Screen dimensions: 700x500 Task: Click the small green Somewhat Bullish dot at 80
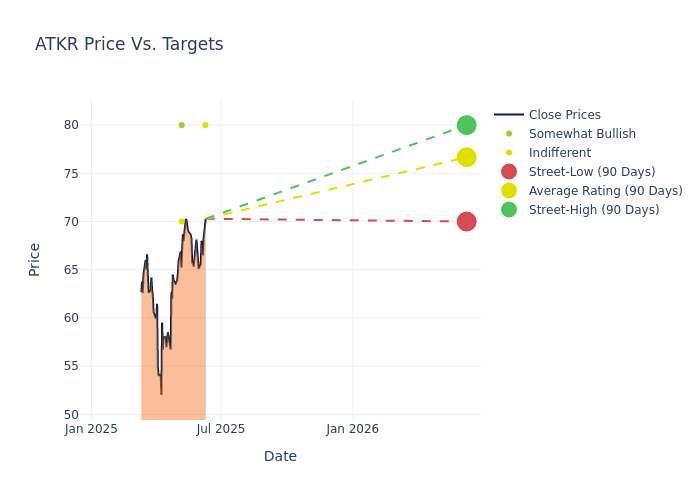[x=181, y=125]
